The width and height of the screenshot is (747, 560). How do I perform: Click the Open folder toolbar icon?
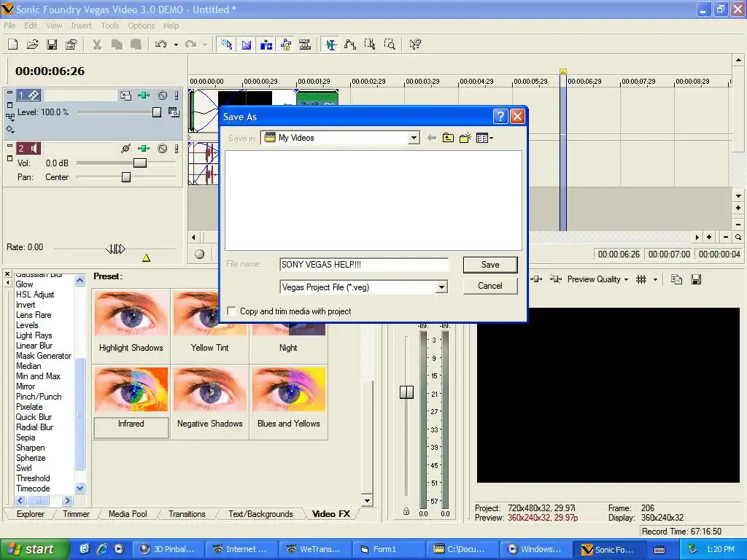(32, 44)
